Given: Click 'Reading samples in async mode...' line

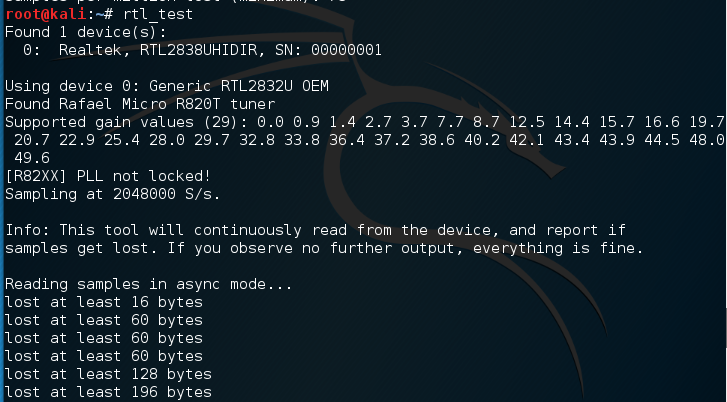Looking at the screenshot, I should coord(148,284).
